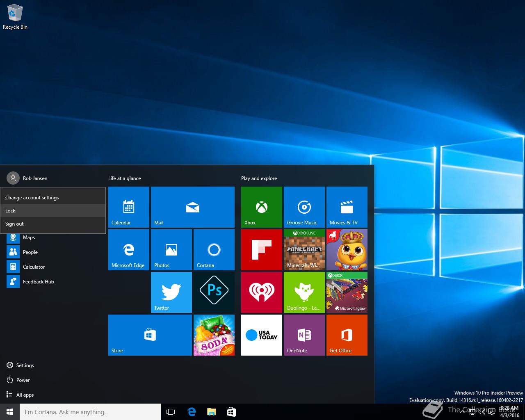Screen dimensions: 525x420
Task: Open Calculator from the app list
Action: tap(53, 267)
